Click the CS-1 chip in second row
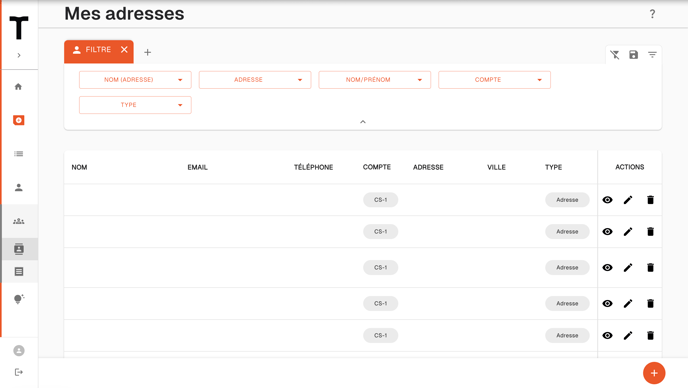Image resolution: width=688 pixels, height=388 pixels. pos(380,231)
